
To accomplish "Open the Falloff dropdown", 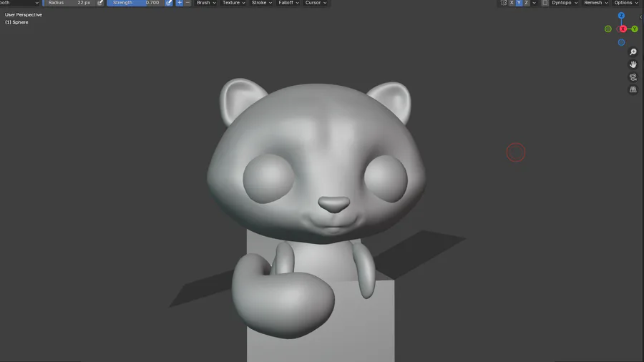I will click(288, 3).
